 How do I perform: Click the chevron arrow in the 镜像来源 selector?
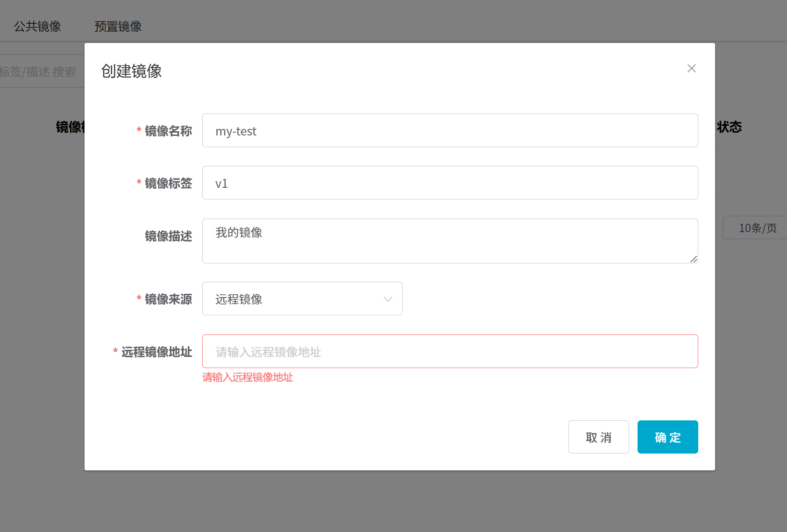[387, 299]
